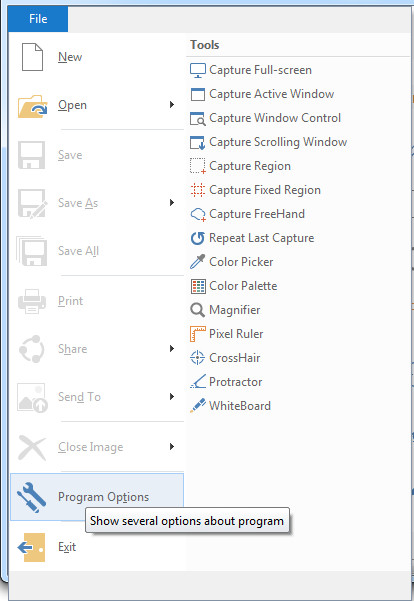414x601 pixels.
Task: Click Exit to quit the program
Action: pyautogui.click(x=97, y=547)
